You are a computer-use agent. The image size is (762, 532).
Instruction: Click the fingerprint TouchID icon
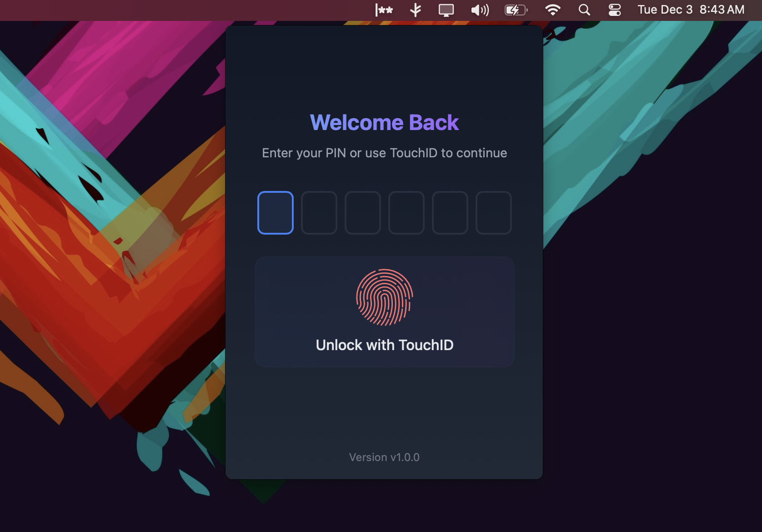pos(385,297)
